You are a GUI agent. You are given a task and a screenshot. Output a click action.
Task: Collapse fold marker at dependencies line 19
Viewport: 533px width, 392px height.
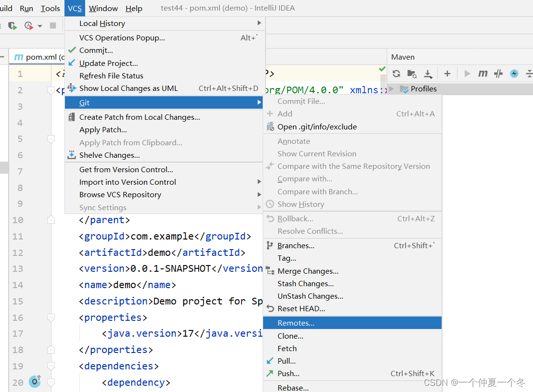coord(51,366)
